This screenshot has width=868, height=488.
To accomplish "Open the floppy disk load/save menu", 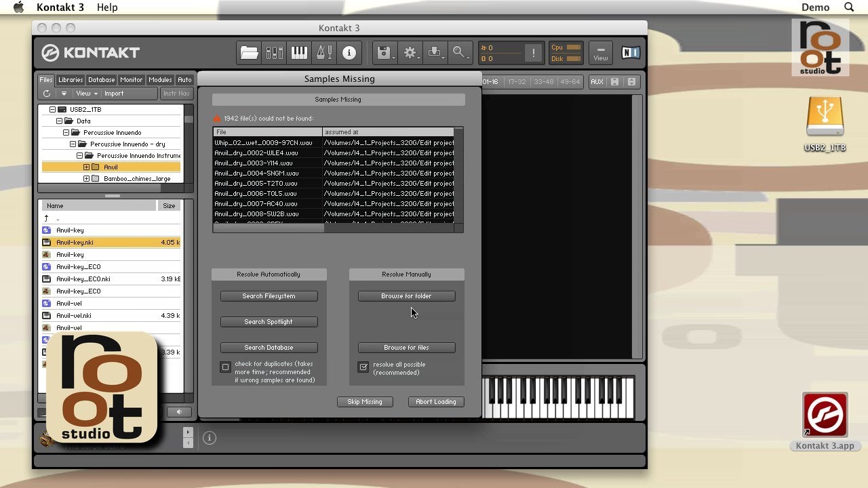I will tap(384, 52).
